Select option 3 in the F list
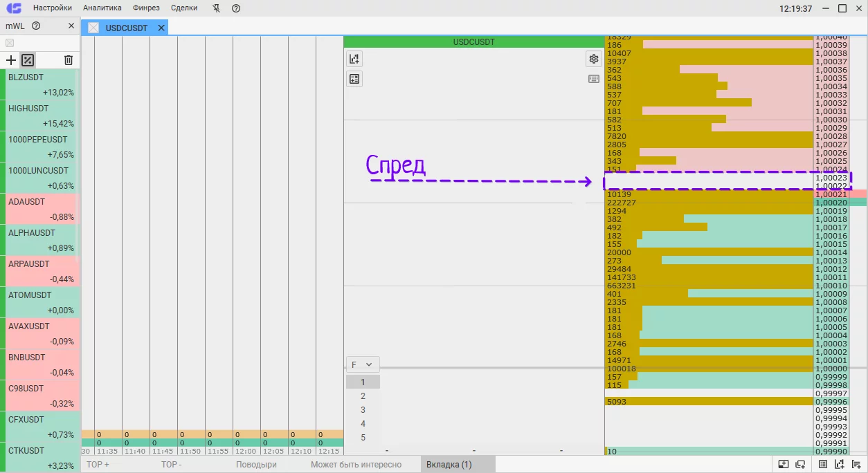The height and width of the screenshot is (473, 868). [363, 410]
